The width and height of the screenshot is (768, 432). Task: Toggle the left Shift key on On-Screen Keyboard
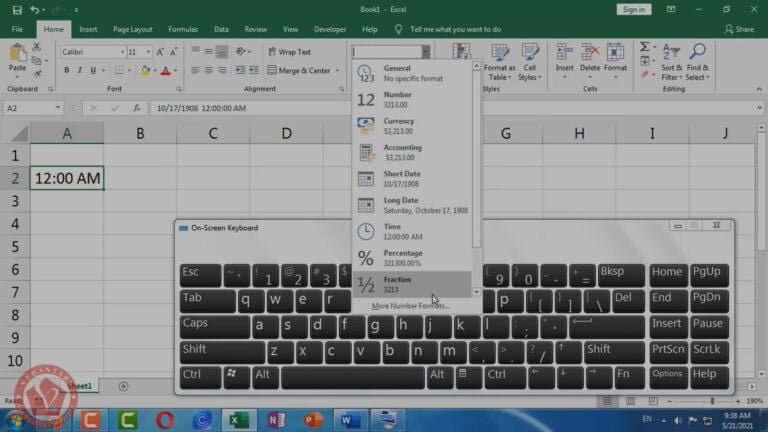222,352
